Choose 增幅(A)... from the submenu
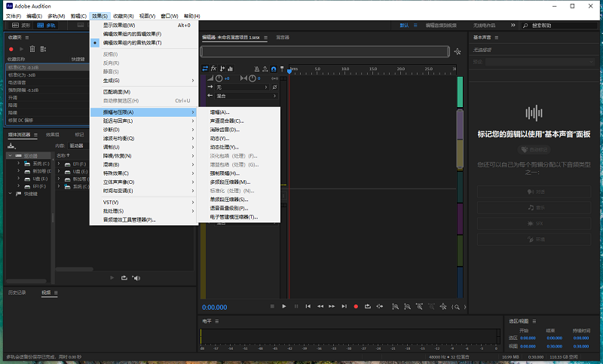 point(219,112)
